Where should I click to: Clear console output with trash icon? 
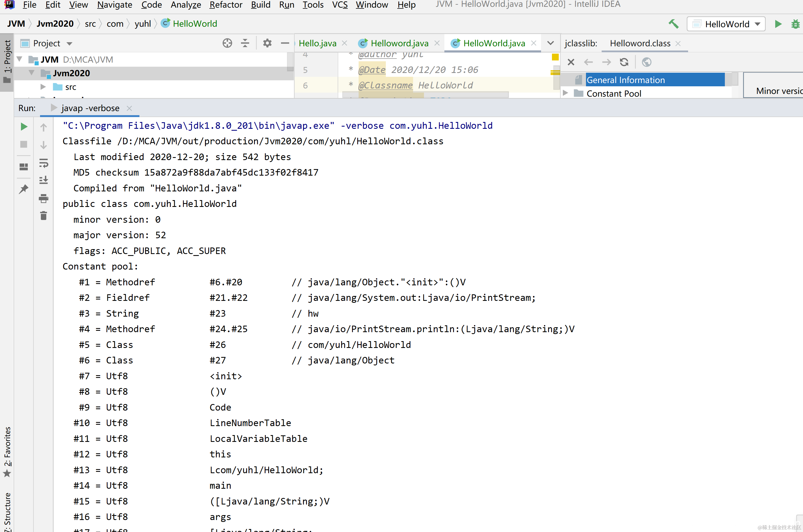[x=43, y=216]
